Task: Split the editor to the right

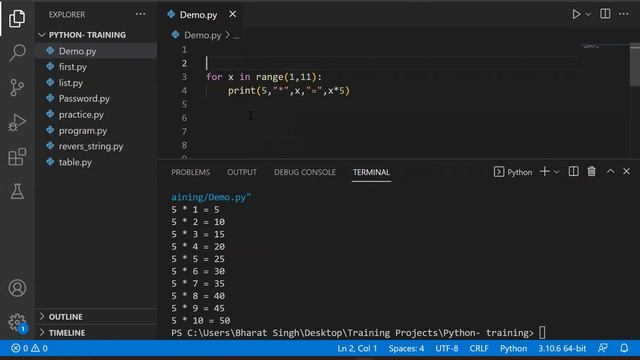Action: 605,14
